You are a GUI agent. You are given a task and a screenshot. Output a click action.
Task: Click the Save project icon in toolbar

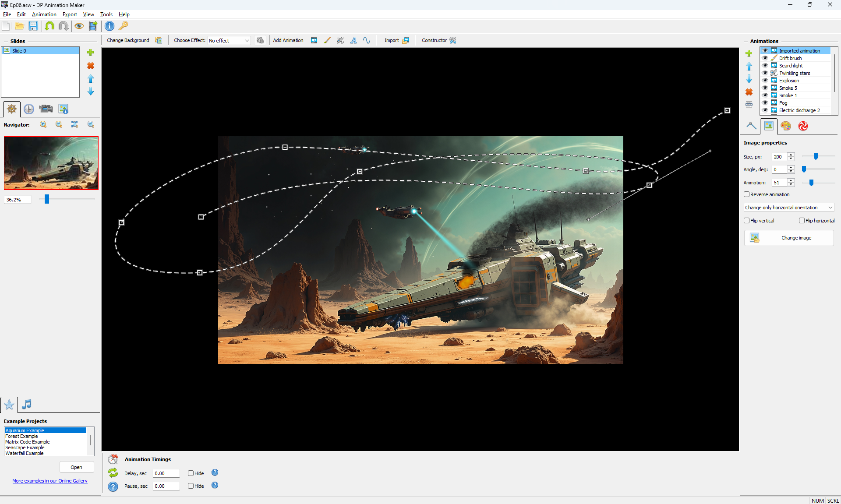[33, 26]
